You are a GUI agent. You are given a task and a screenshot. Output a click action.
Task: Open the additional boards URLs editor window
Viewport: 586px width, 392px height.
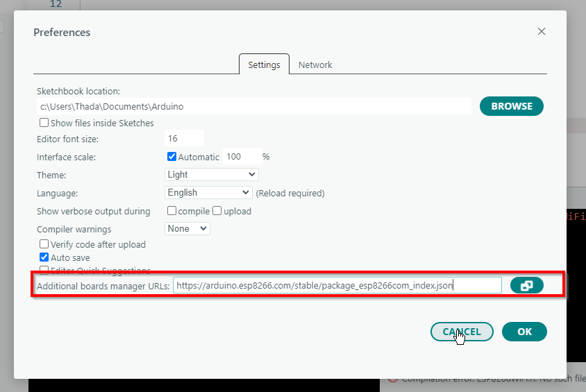pos(526,285)
